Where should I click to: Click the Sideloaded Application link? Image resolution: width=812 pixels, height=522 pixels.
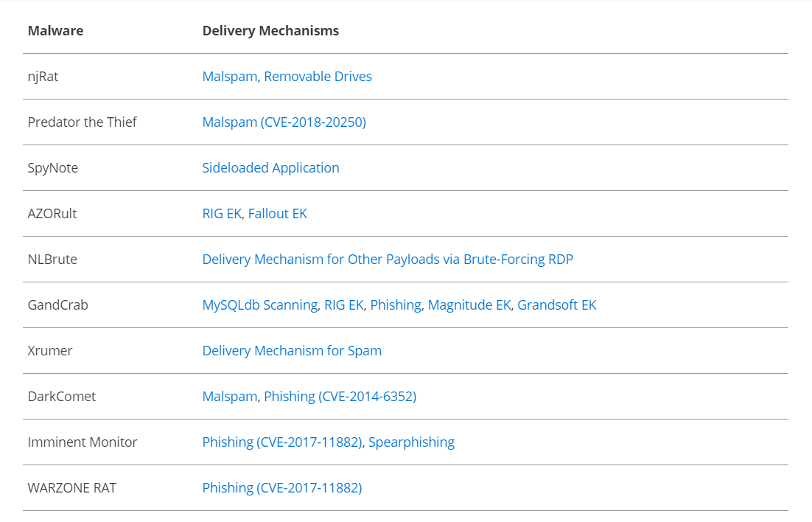(270, 168)
